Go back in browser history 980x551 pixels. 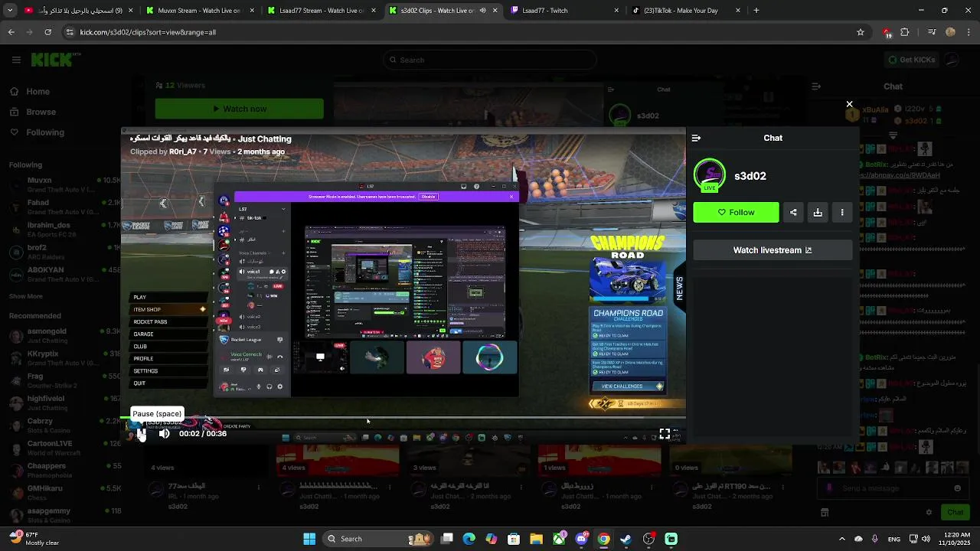[11, 32]
